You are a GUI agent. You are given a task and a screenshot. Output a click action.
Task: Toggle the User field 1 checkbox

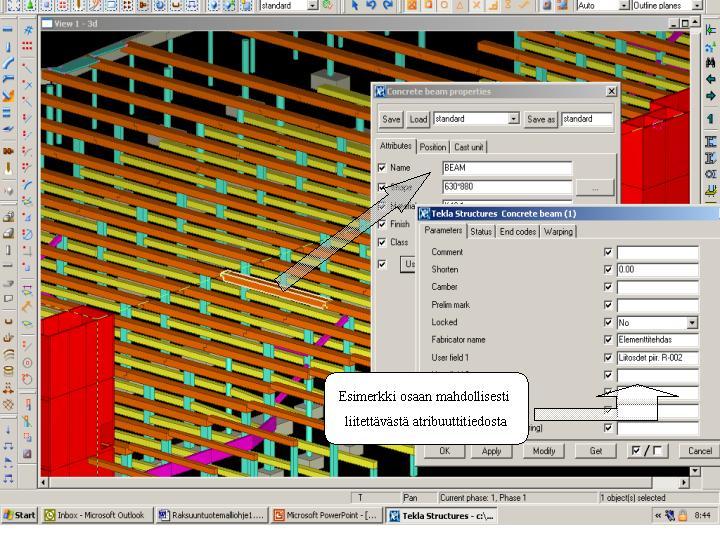pos(608,358)
